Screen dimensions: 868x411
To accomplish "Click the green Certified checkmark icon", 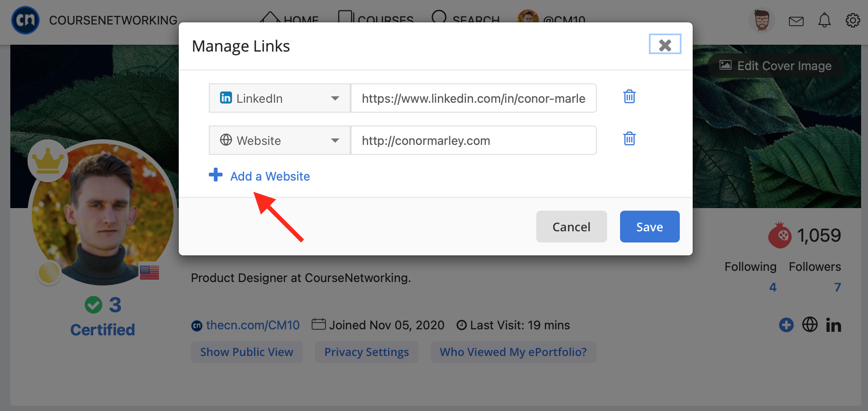I will [93, 305].
